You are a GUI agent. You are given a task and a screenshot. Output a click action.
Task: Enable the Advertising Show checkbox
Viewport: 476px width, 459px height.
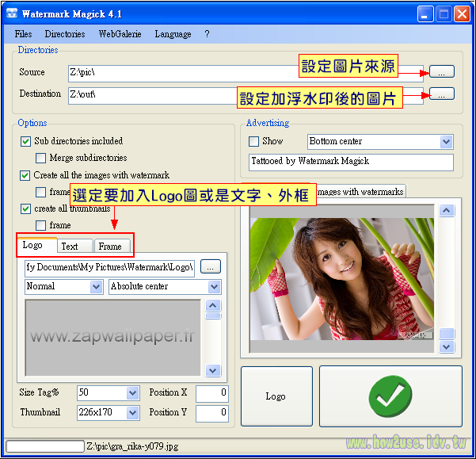click(x=253, y=142)
